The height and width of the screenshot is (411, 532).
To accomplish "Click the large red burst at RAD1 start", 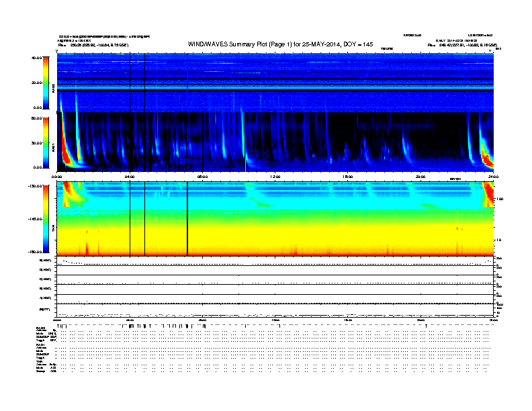I will pos(67,154).
